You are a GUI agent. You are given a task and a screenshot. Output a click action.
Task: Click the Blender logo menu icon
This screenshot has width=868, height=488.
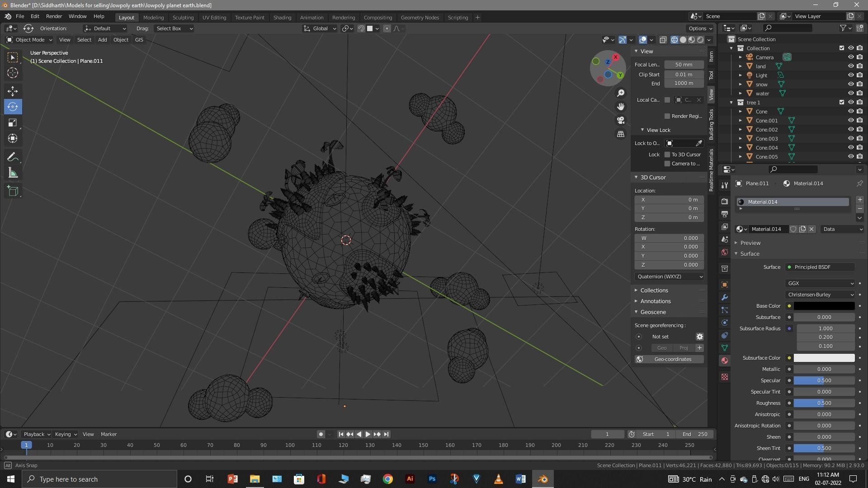point(8,16)
